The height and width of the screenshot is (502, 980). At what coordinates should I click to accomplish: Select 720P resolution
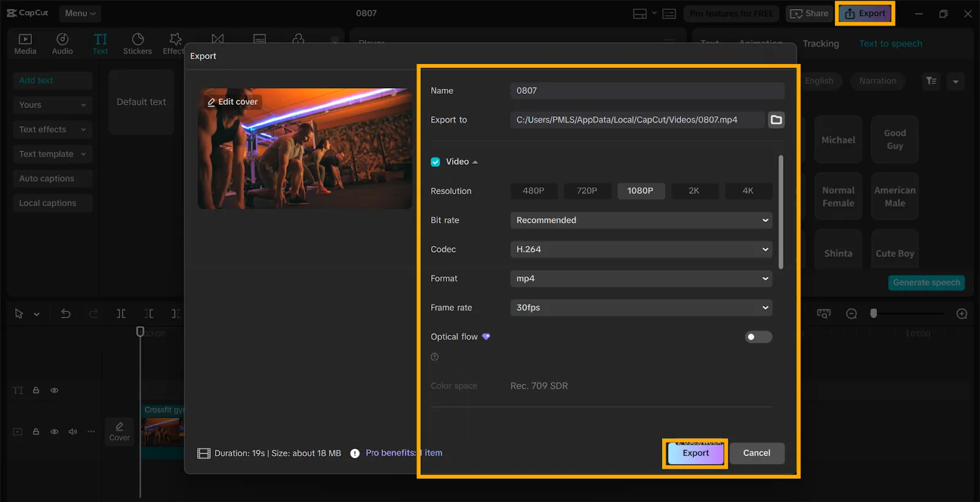click(x=587, y=191)
